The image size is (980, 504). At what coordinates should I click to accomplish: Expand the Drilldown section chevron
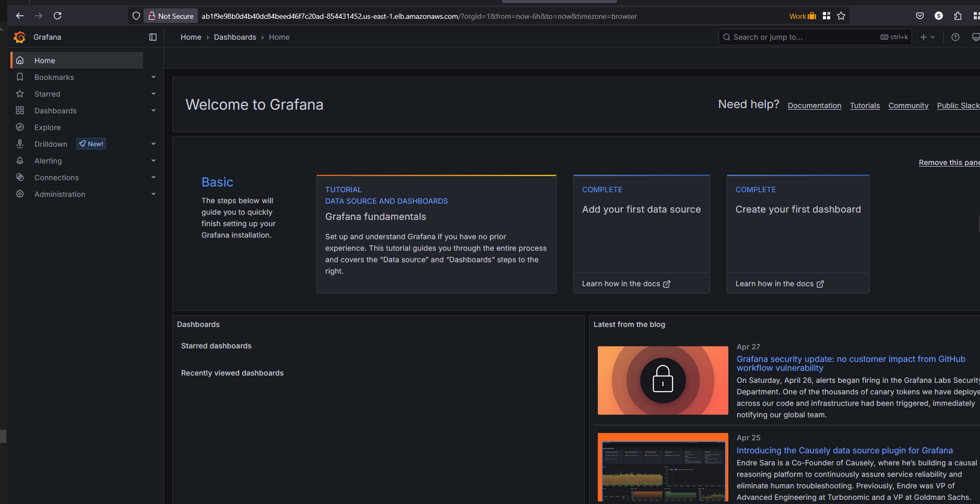(154, 144)
